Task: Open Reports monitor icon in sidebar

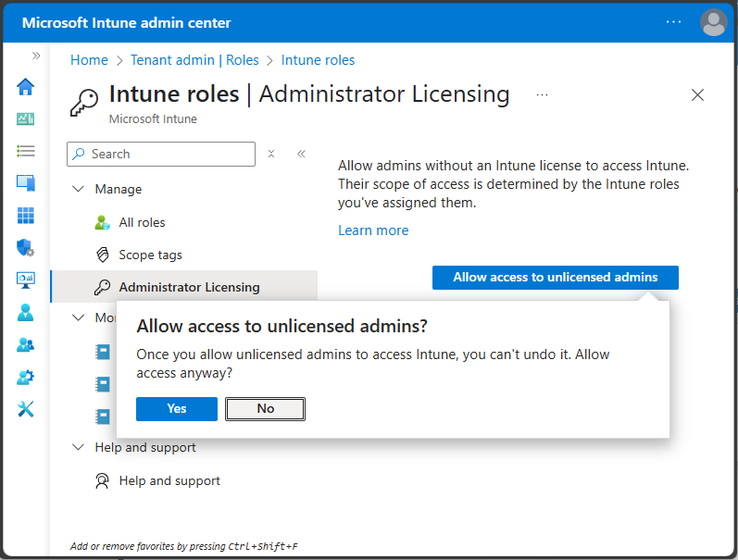Action: pyautogui.click(x=25, y=280)
